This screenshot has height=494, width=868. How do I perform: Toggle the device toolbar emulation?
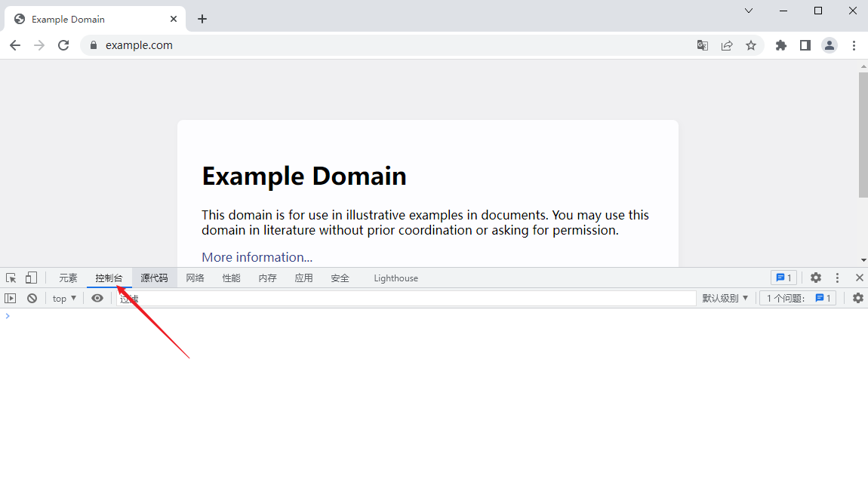click(31, 278)
